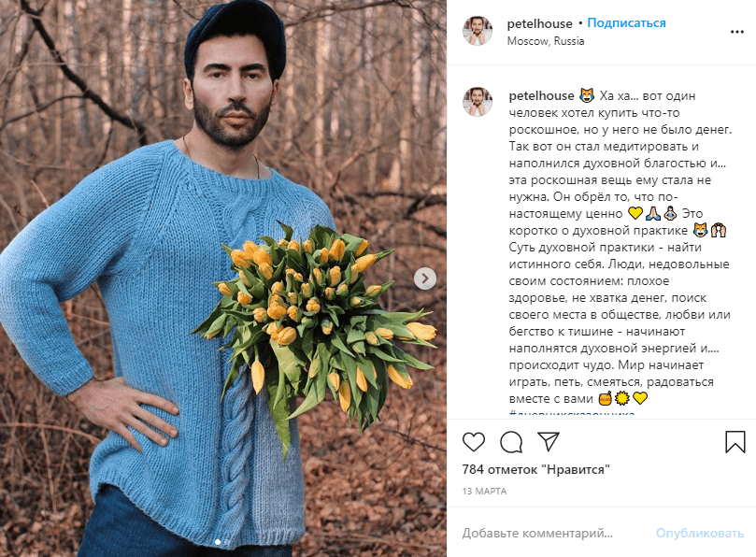Viewport: 756px width, 557px height.
Task: Click the Подписаться follow link
Action: (626, 23)
